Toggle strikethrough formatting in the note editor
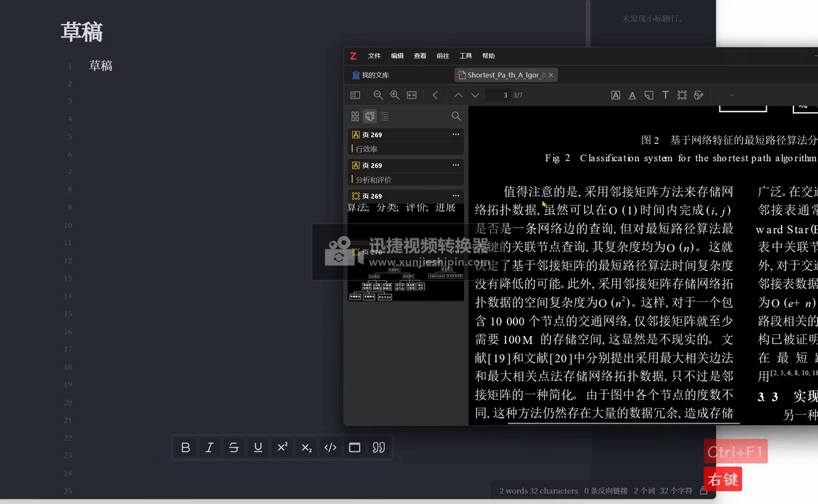 (234, 448)
